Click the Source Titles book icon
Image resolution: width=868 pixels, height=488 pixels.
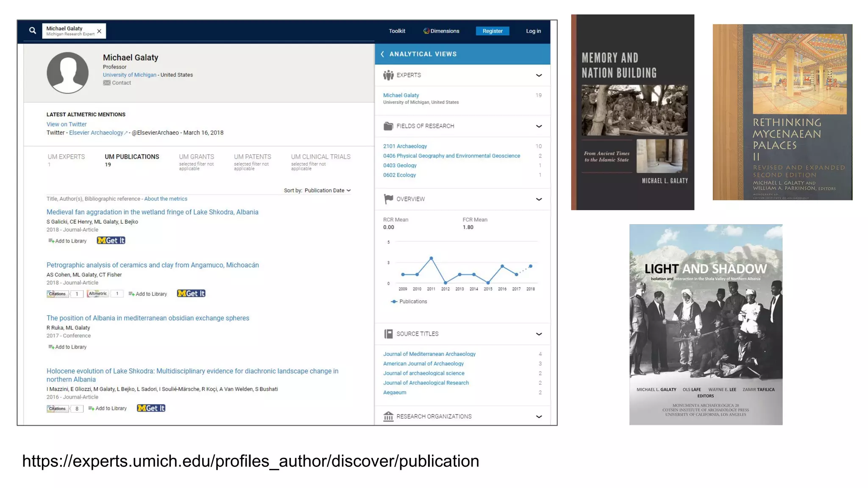(x=388, y=334)
